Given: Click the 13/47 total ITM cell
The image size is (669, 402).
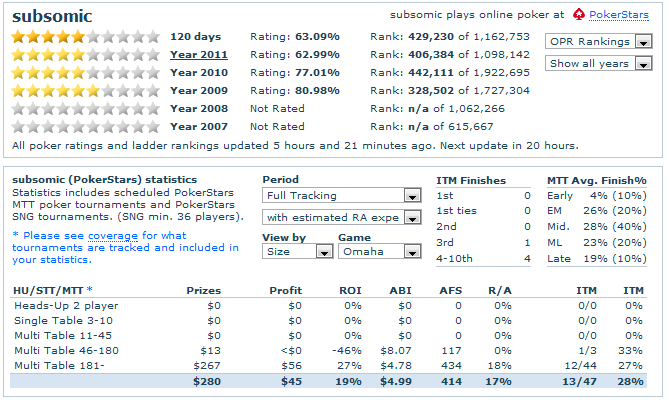Looking at the screenshot, I should [579, 382].
